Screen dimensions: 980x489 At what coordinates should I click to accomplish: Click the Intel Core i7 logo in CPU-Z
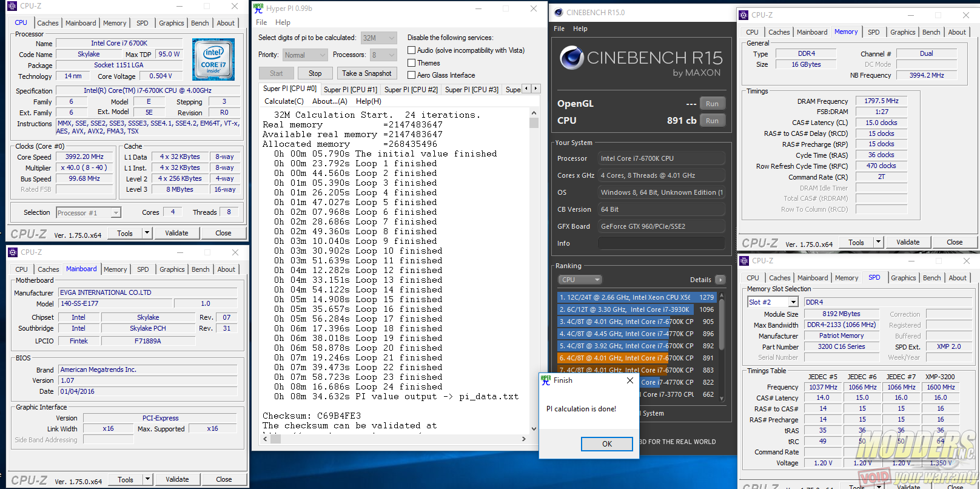click(213, 60)
